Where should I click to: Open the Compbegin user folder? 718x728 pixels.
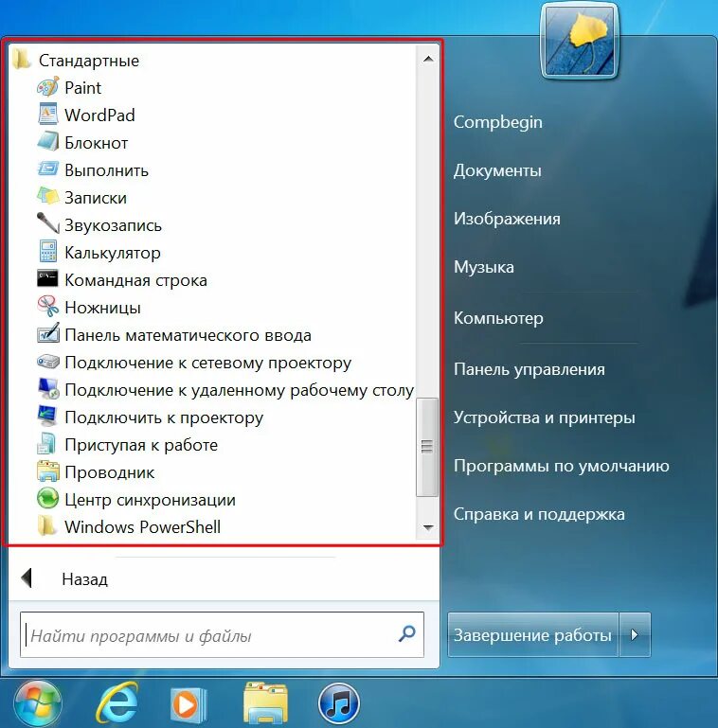point(498,122)
